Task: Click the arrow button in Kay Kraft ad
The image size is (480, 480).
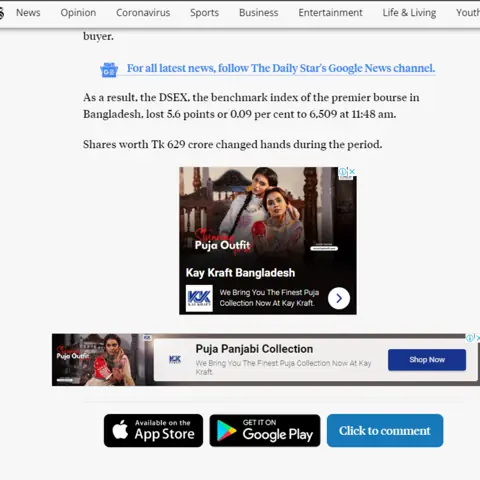Action: (339, 298)
